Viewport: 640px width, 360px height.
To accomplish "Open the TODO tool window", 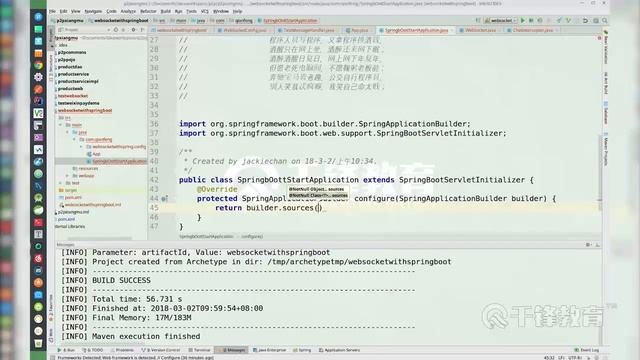I will click(93, 350).
